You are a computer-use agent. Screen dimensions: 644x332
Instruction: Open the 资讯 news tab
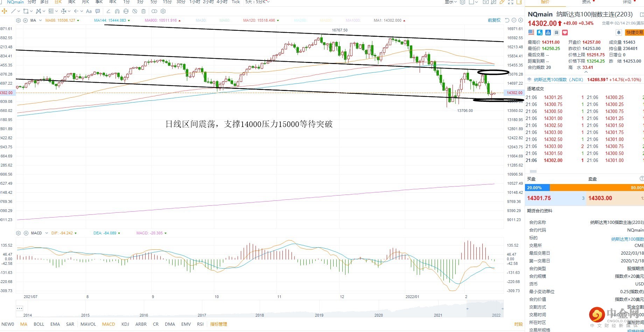(x=586, y=2)
